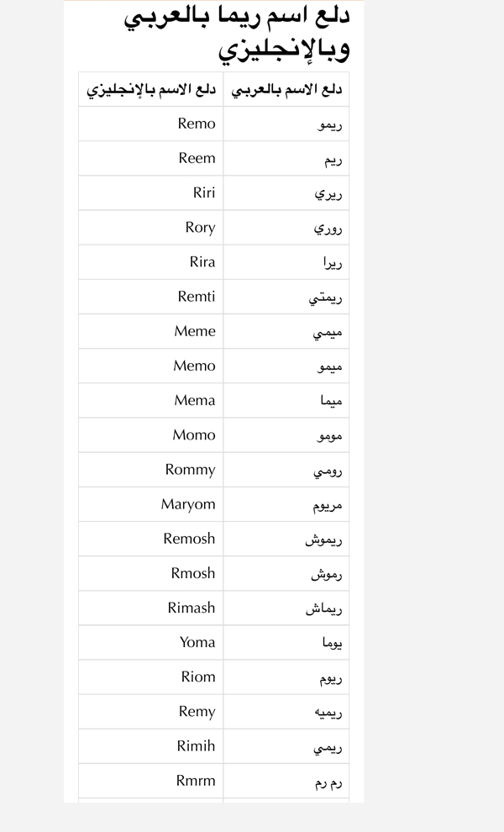The width and height of the screenshot is (504, 832).
Task: Select the Rommy table cell
Action: pyautogui.click(x=150, y=470)
